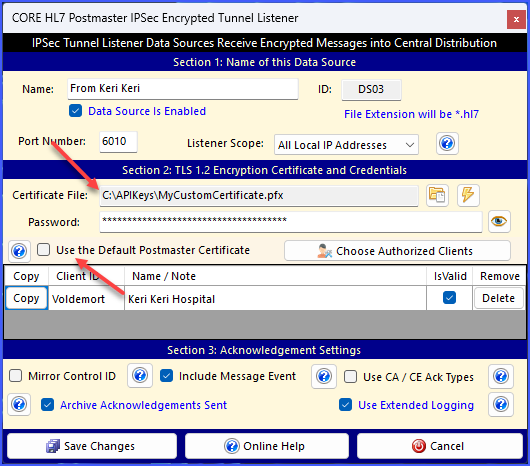Open help for Mirror Control ID
530x466 pixels.
pos(140,375)
